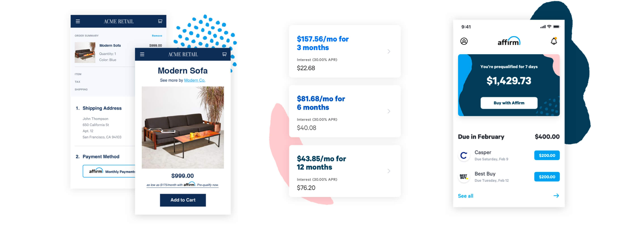Click the See all arrow icon

tap(556, 195)
